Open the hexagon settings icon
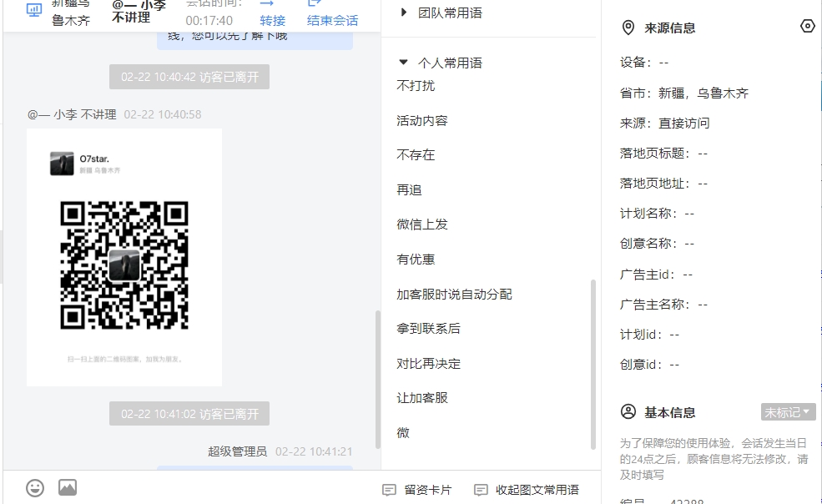Image resolution: width=822 pixels, height=504 pixels. pos(808,26)
